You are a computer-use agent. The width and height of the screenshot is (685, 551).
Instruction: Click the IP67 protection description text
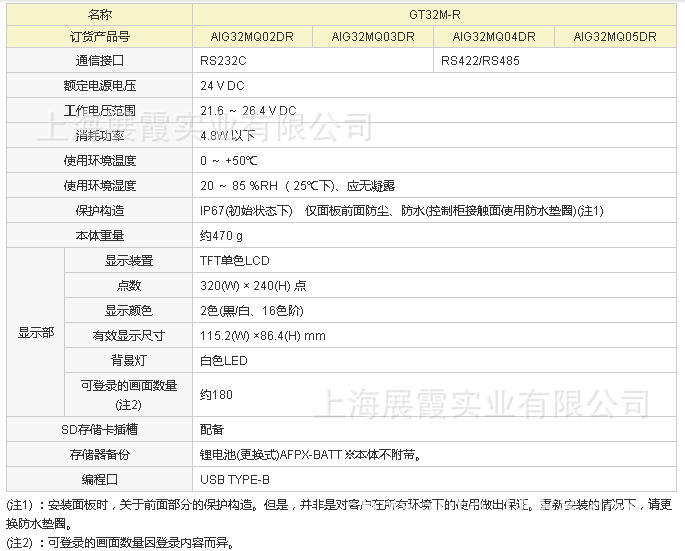(x=401, y=211)
